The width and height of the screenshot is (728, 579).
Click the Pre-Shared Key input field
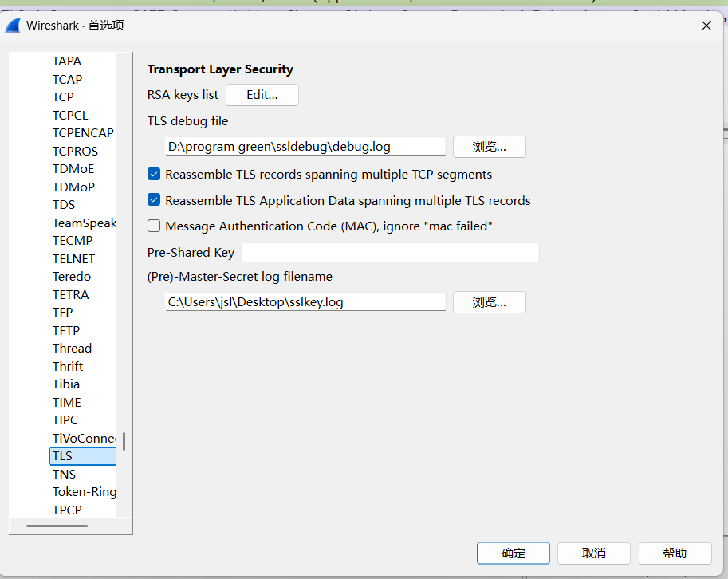(390, 253)
